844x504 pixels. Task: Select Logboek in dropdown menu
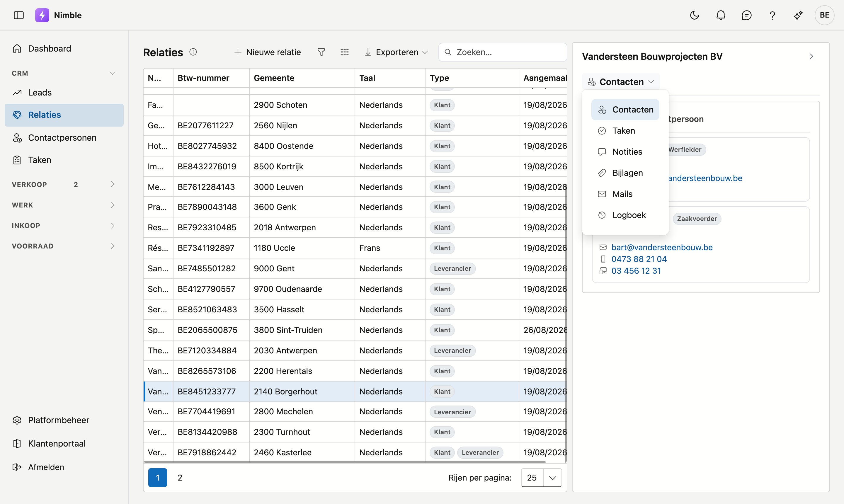pos(625,215)
